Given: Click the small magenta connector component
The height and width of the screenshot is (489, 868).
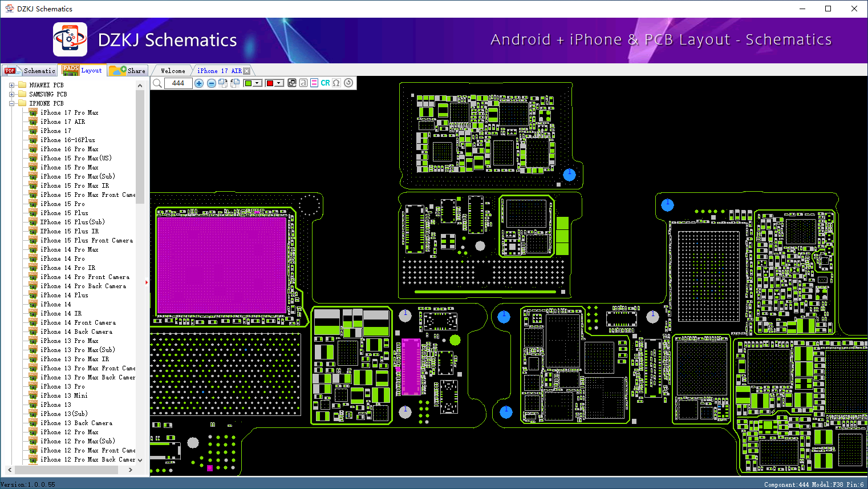Looking at the screenshot, I should pyautogui.click(x=411, y=366).
